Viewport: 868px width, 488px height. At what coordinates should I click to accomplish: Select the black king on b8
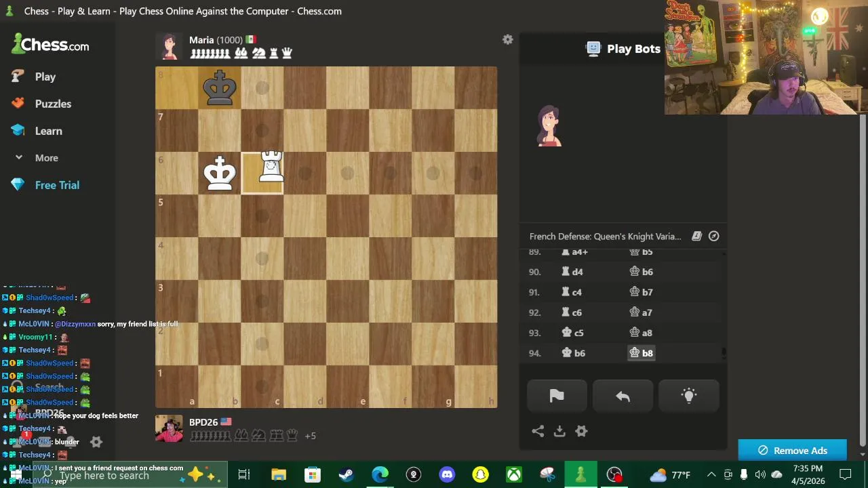[220, 88]
